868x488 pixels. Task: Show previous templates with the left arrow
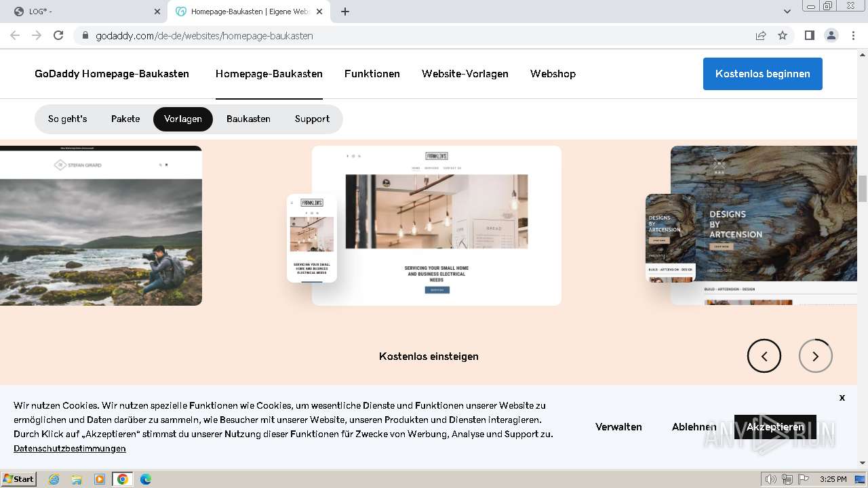click(x=764, y=356)
